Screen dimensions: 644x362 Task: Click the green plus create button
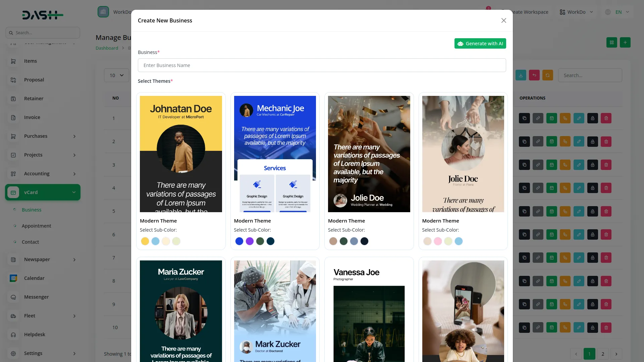pos(625,43)
